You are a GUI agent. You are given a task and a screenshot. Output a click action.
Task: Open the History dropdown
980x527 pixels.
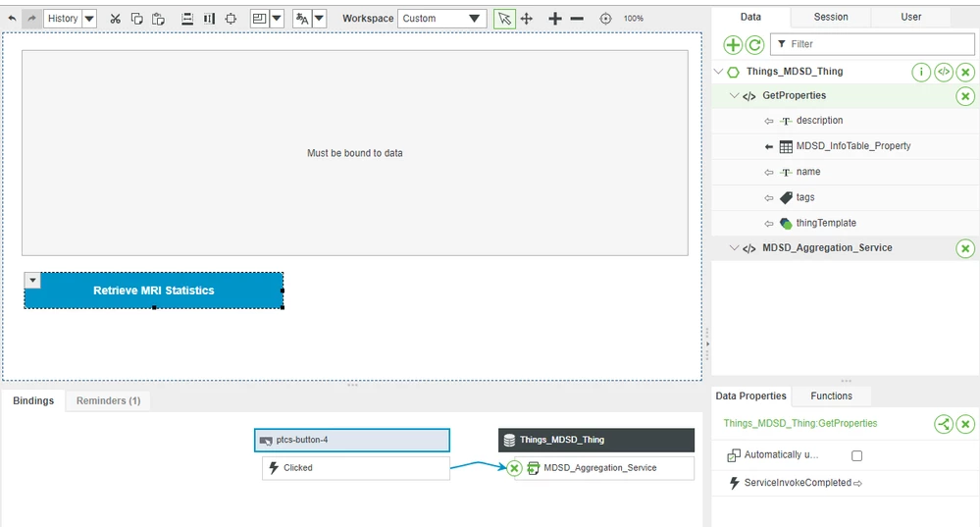point(89,18)
